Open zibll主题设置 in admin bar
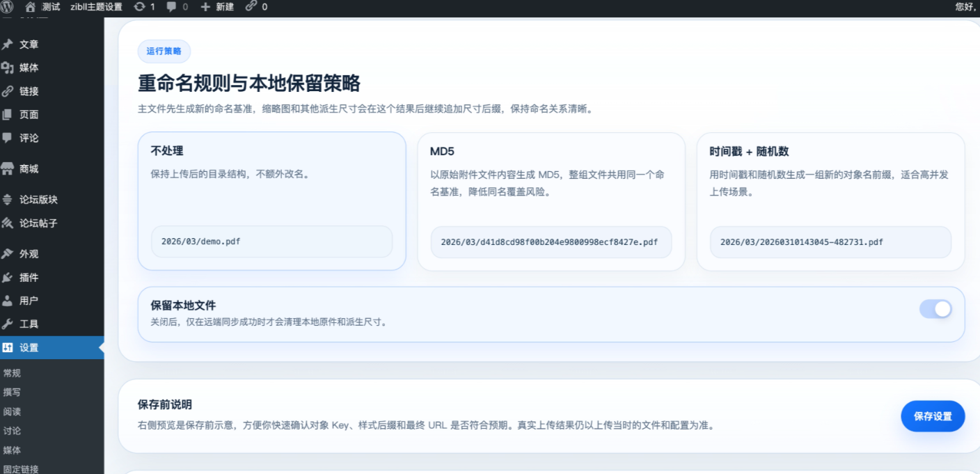Viewport: 980px width, 474px height. click(96, 7)
